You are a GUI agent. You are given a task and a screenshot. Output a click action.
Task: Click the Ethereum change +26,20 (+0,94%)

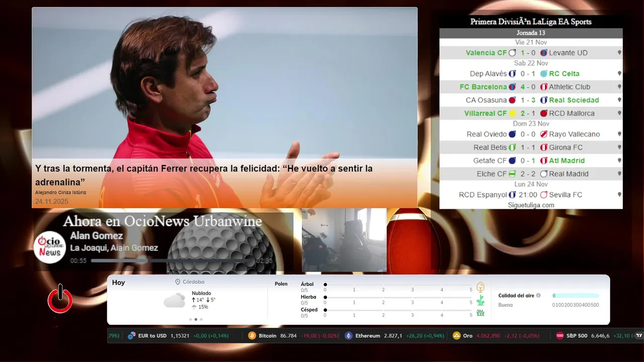point(425,335)
